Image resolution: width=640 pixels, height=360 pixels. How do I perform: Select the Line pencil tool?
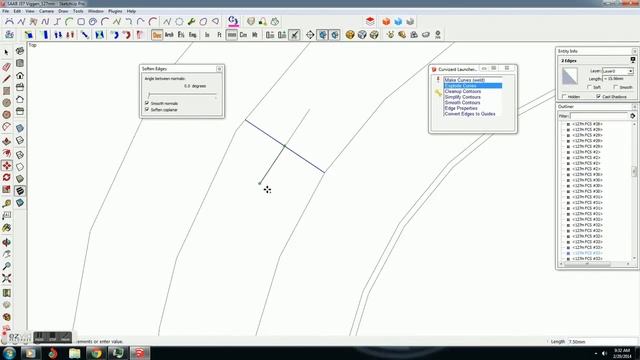[x=6, y=79]
